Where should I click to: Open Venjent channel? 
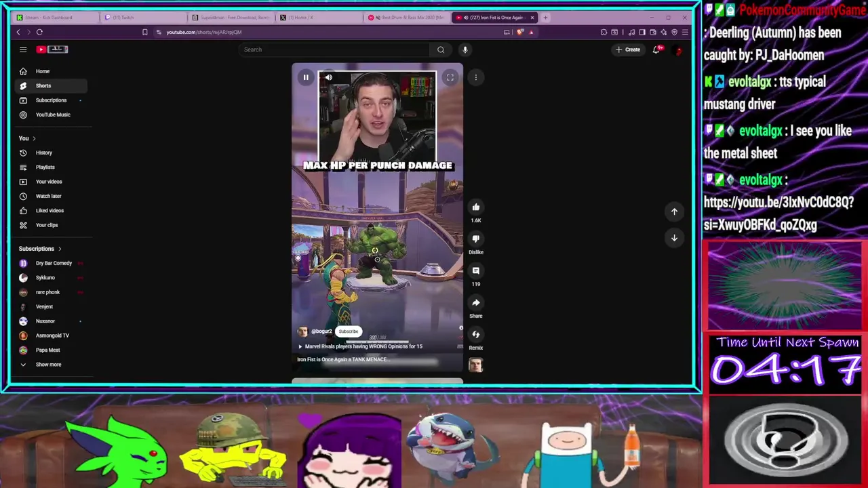tap(51, 306)
